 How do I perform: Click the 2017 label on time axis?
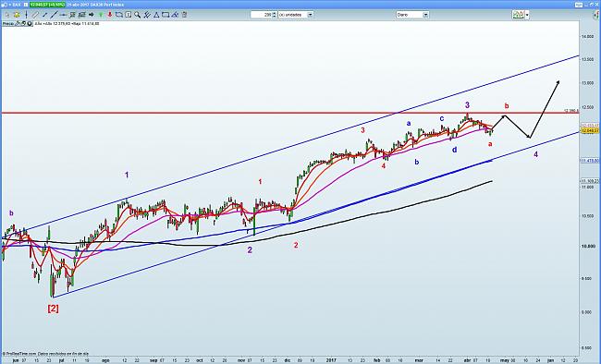tap(331, 360)
